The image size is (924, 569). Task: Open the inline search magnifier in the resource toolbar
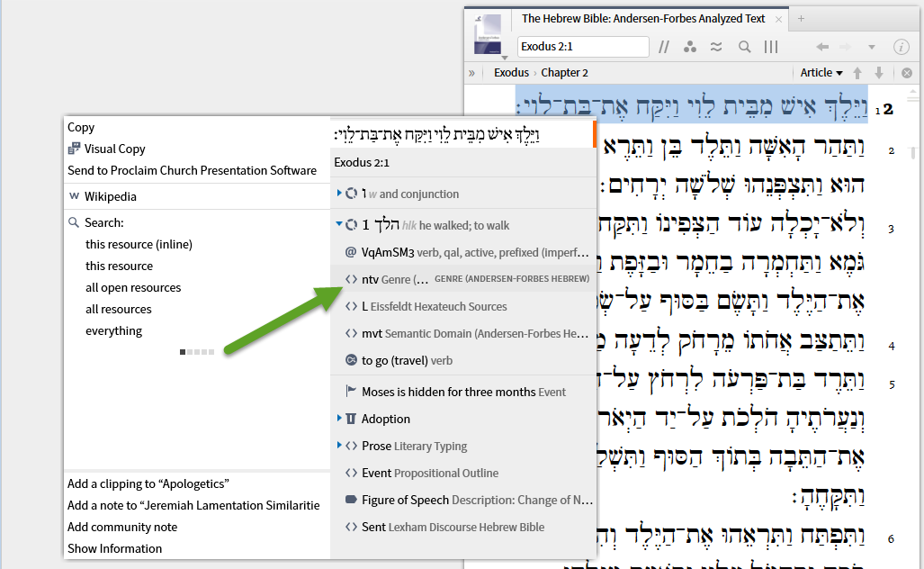(x=744, y=47)
